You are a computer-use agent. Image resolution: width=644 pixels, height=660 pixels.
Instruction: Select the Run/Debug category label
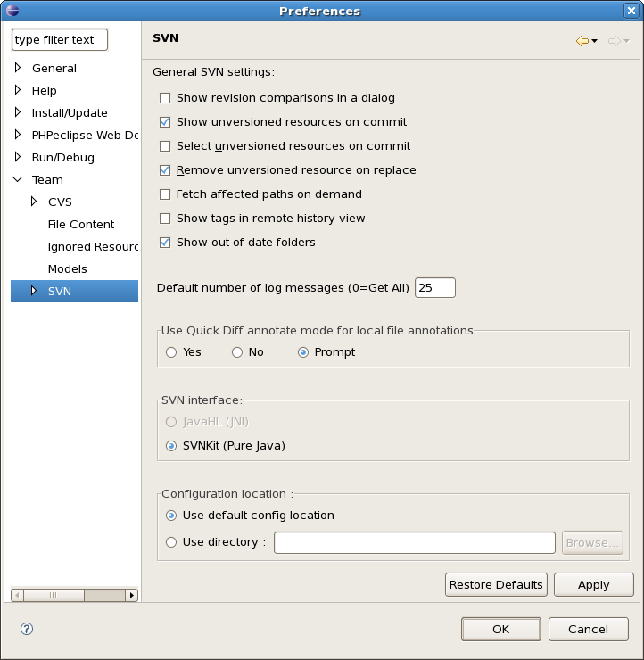pos(63,158)
